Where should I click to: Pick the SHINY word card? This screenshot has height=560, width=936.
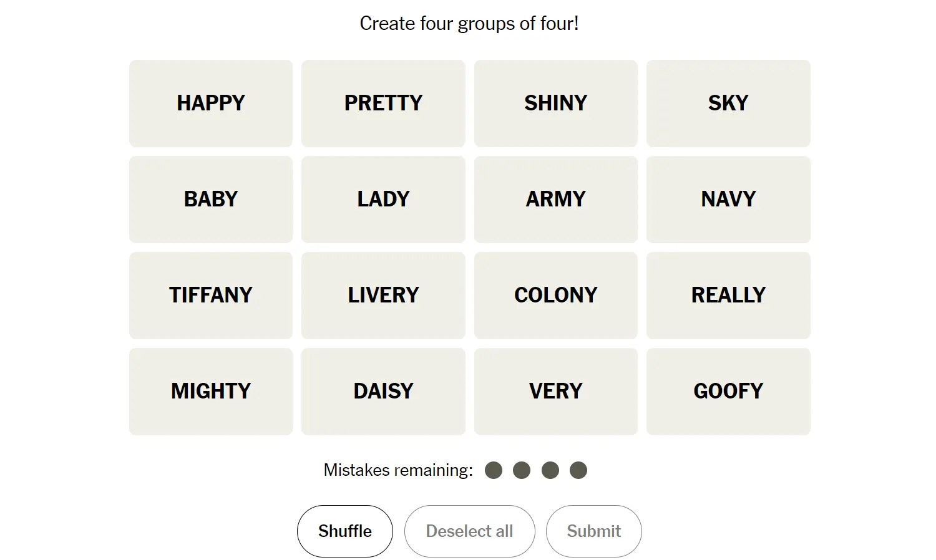coord(555,104)
